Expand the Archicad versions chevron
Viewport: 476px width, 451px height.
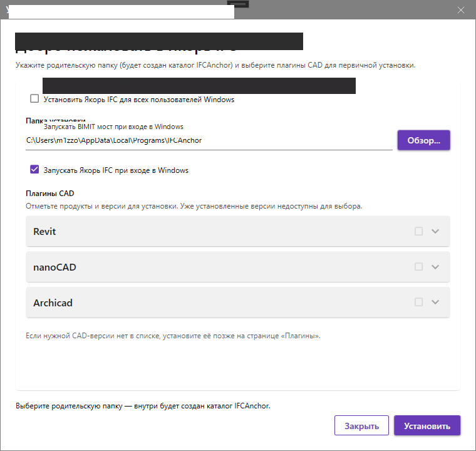[435, 302]
